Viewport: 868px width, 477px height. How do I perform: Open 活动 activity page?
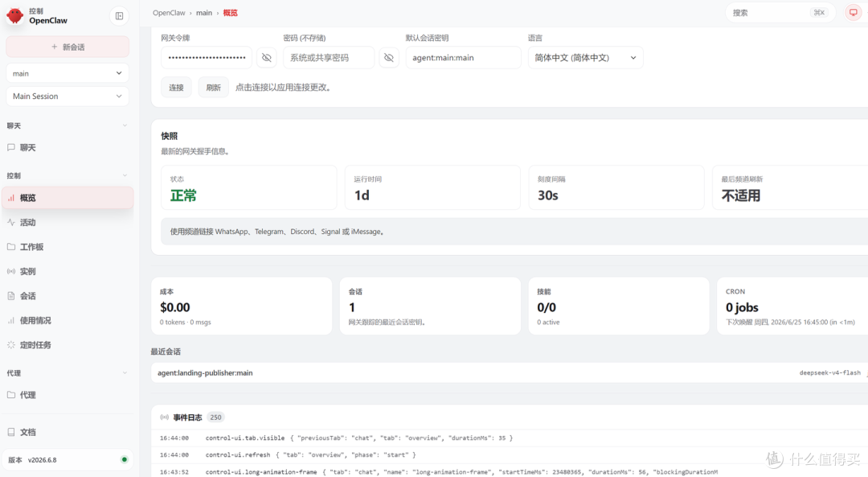coord(68,223)
